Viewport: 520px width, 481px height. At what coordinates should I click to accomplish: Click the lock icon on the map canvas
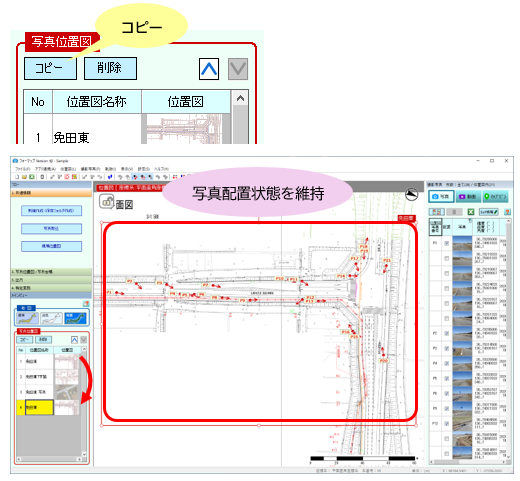click(107, 202)
